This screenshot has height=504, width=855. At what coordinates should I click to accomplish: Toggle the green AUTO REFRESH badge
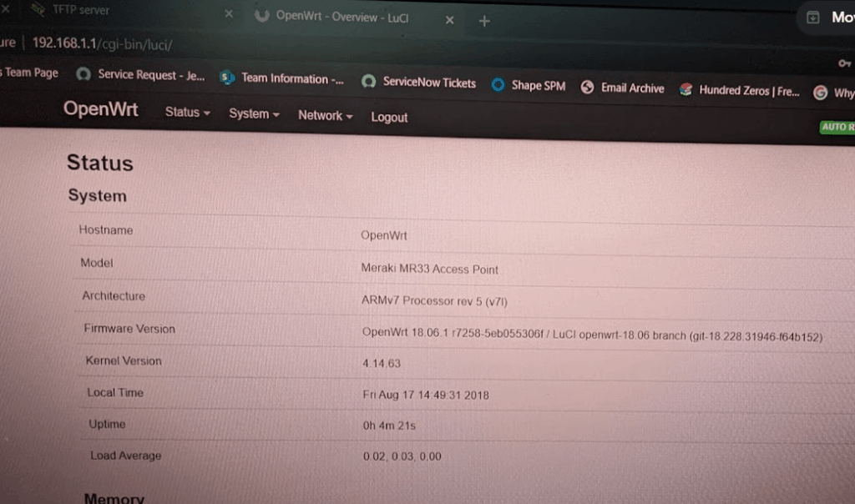pos(837,127)
